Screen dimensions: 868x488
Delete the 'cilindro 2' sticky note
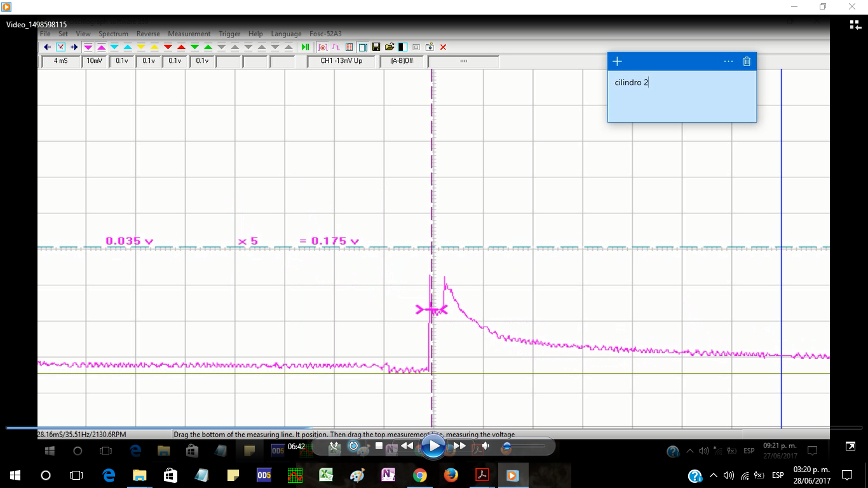(x=747, y=61)
